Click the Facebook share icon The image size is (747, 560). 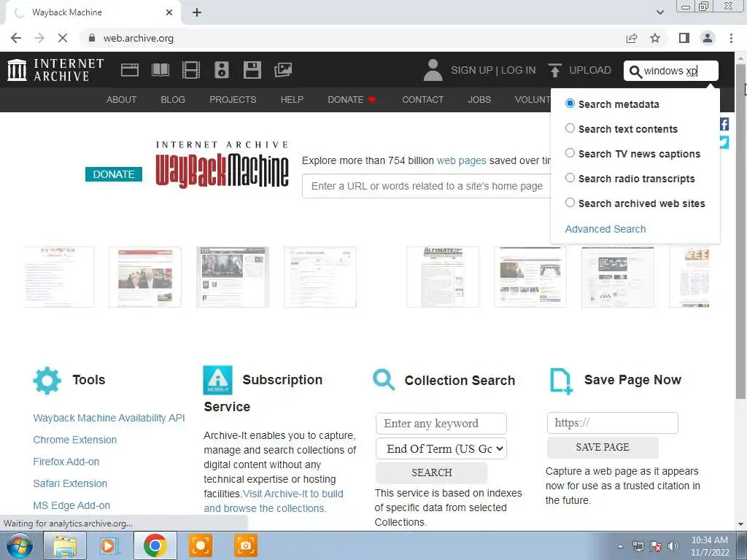pos(724,124)
